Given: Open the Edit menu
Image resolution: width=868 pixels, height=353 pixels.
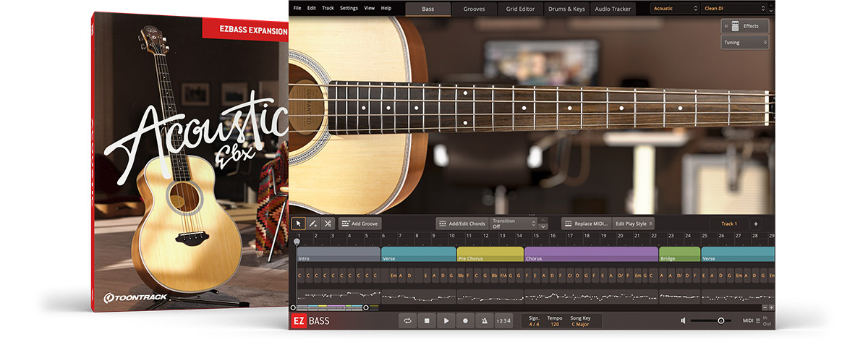Looking at the screenshot, I should 312,8.
